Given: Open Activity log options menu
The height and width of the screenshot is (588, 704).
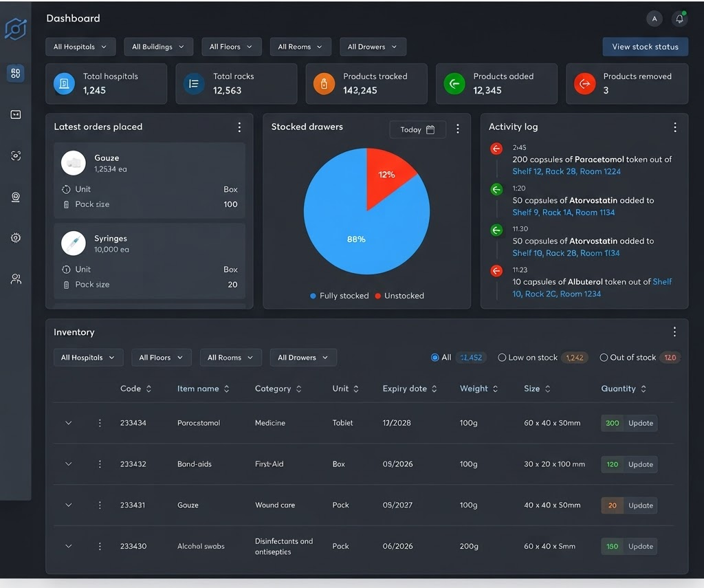Looking at the screenshot, I should (675, 128).
